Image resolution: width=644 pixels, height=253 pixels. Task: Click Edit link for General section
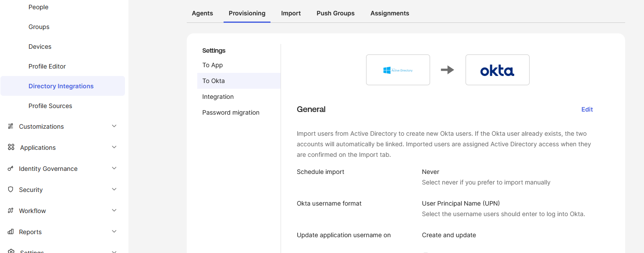point(587,109)
